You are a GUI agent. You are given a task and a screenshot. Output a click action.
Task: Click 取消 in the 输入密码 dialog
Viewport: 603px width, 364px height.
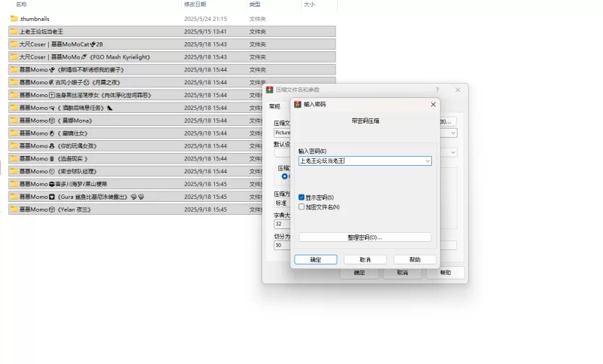(365, 260)
